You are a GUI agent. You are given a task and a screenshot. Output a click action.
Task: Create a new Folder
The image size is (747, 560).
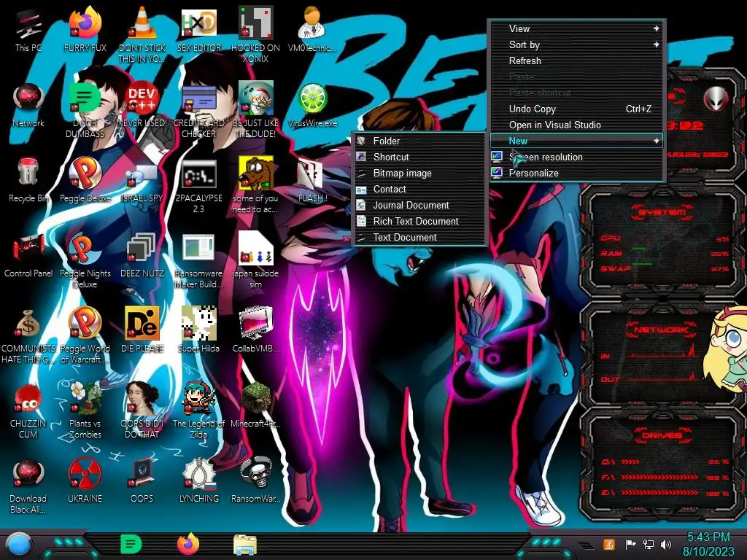click(x=419, y=141)
